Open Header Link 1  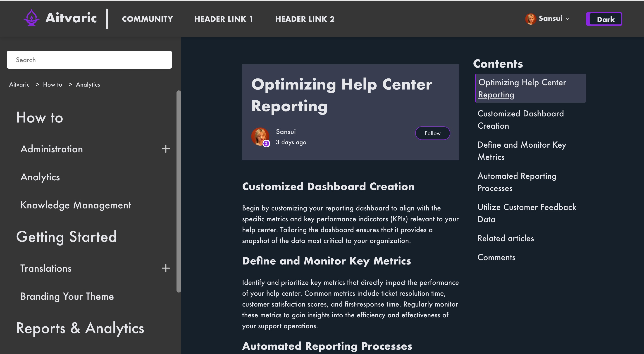224,19
